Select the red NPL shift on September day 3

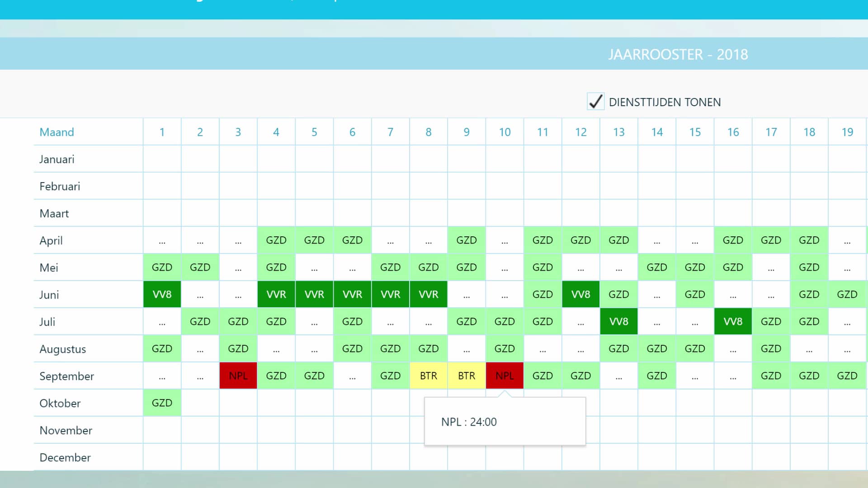coord(238,375)
